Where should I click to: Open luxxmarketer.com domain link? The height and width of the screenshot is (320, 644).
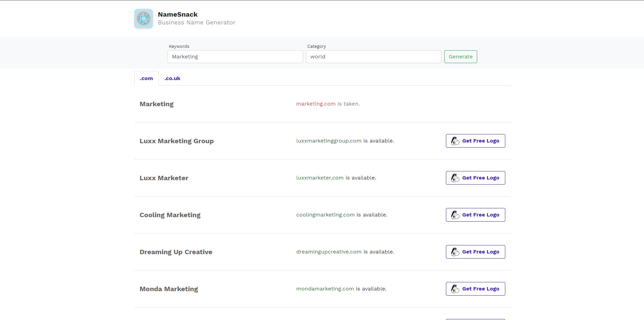[x=320, y=178]
